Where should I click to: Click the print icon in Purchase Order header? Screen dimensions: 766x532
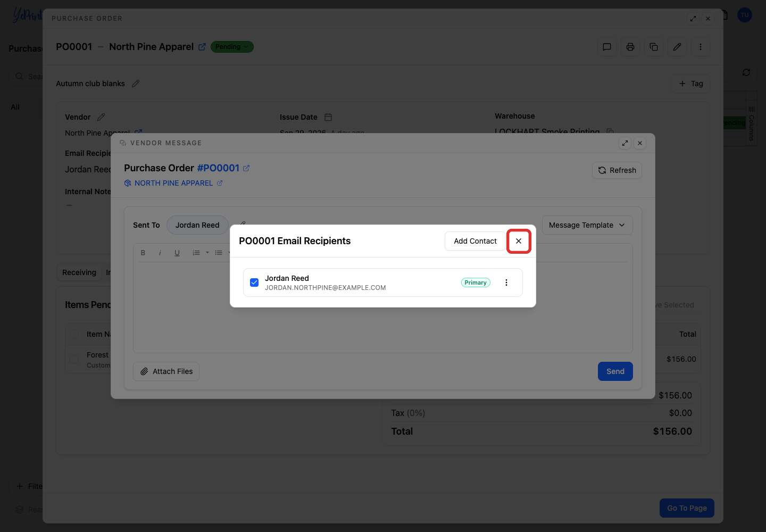(630, 47)
